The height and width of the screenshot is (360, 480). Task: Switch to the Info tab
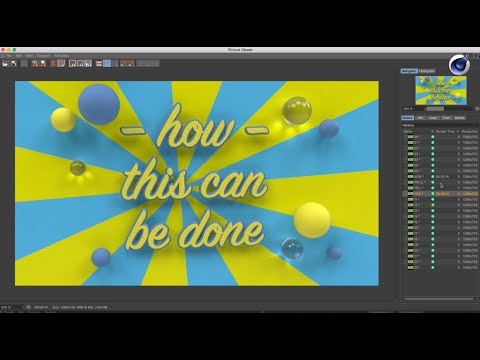(x=420, y=118)
